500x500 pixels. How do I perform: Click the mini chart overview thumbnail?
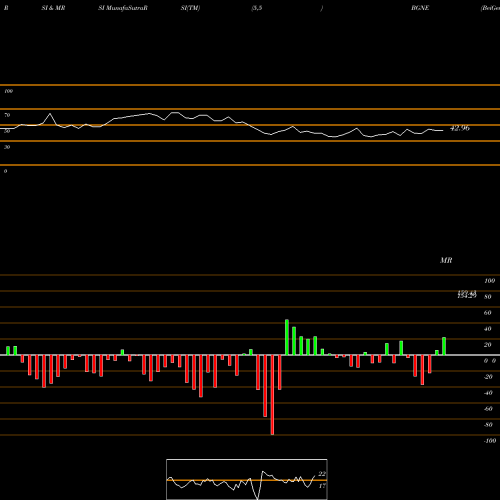[247, 479]
